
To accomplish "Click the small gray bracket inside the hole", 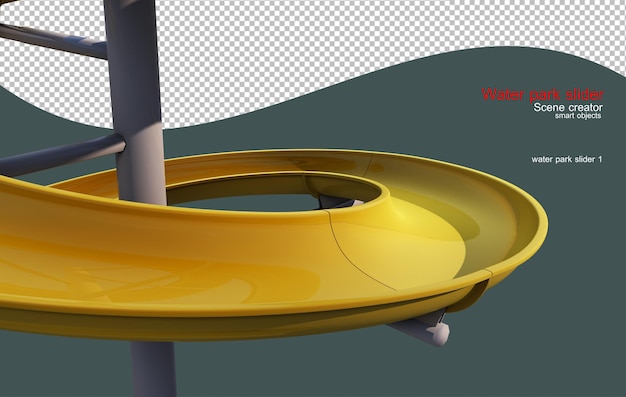I will coord(337,202).
